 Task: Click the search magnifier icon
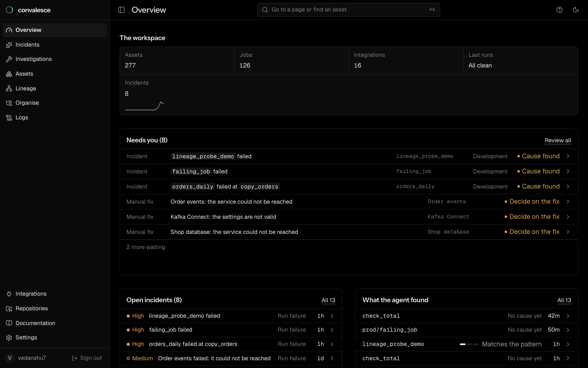265,10
